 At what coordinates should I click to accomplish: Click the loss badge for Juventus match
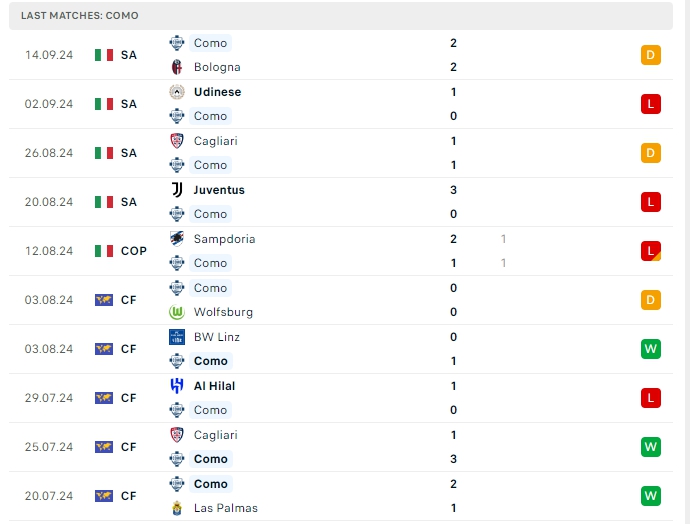(x=650, y=202)
